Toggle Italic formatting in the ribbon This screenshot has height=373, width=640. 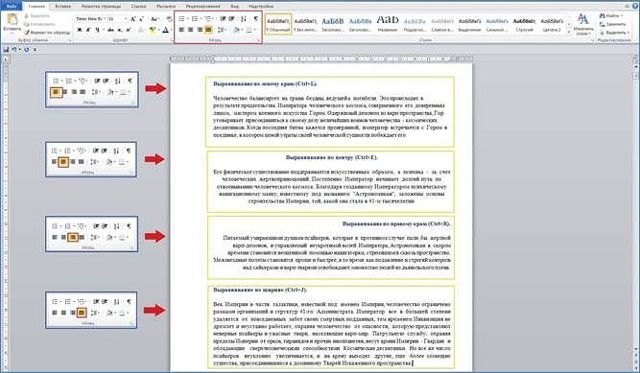88,30
